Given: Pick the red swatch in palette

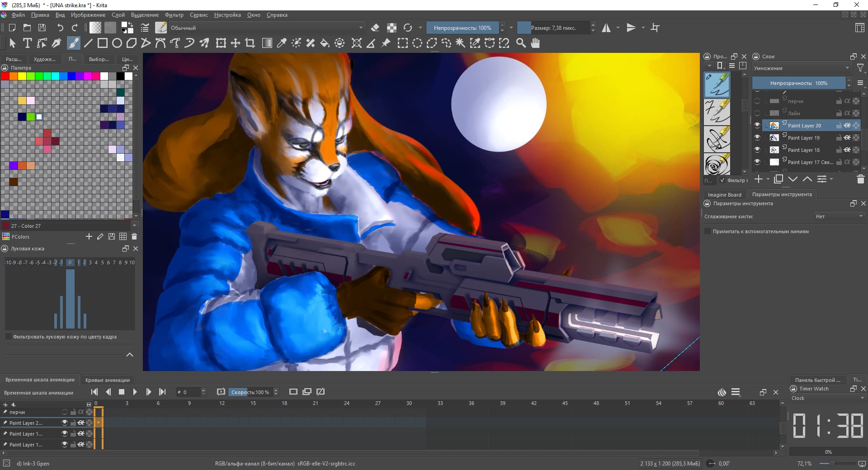Looking at the screenshot, I should pos(5,76).
